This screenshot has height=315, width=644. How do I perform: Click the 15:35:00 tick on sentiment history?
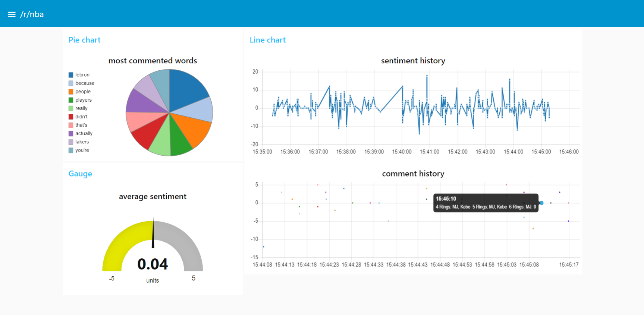click(x=263, y=152)
